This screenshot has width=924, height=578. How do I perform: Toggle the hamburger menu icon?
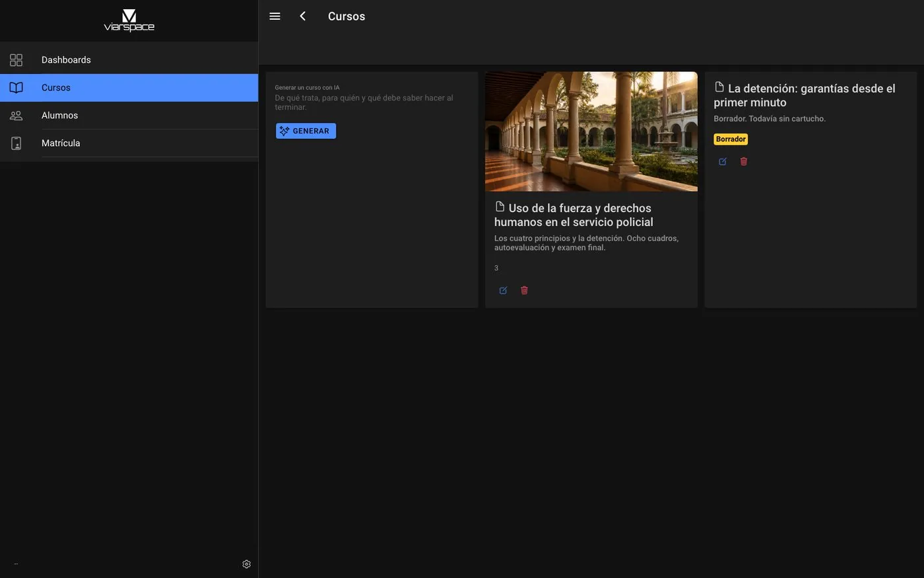tap(275, 17)
